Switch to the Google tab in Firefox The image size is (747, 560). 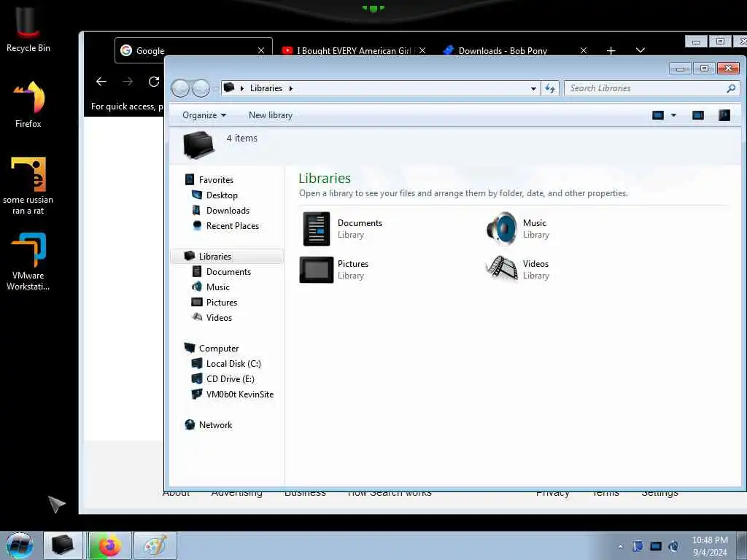pos(193,50)
